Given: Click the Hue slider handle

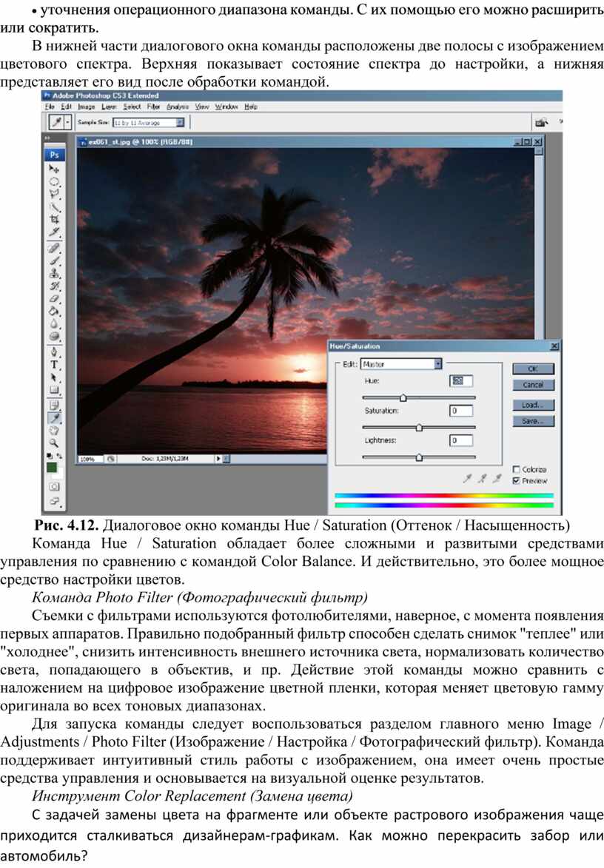Looking at the screenshot, I should click(403, 397).
